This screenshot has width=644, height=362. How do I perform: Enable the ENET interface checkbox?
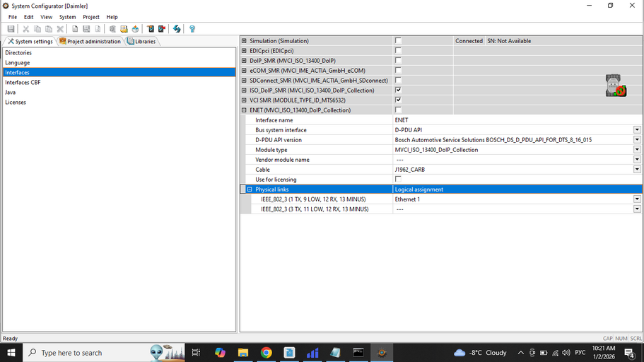coord(398,110)
